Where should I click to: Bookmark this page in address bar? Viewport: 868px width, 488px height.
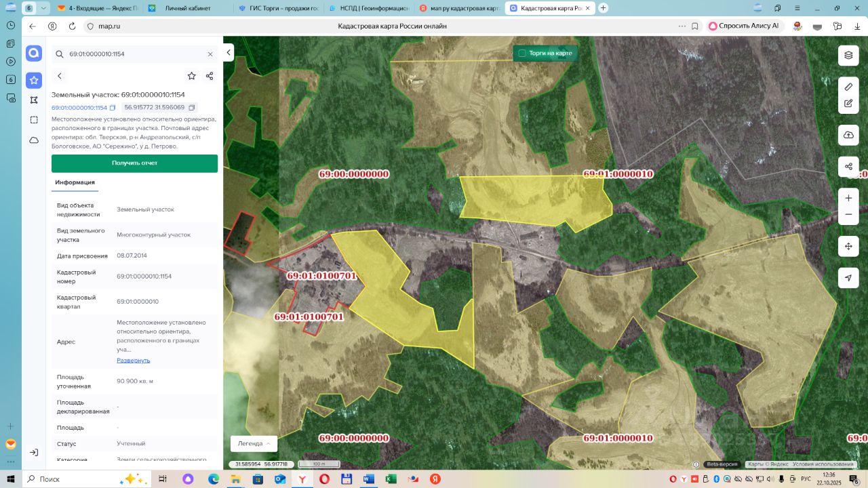pyautogui.click(x=695, y=26)
